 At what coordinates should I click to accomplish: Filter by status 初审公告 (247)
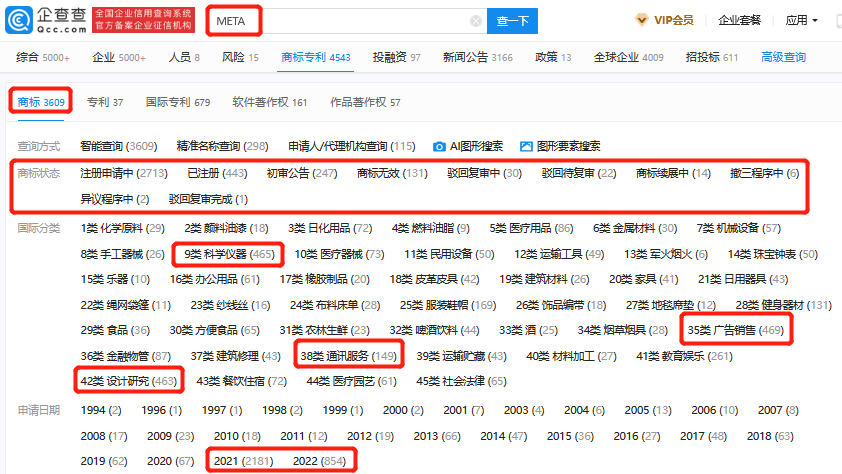coord(302,173)
